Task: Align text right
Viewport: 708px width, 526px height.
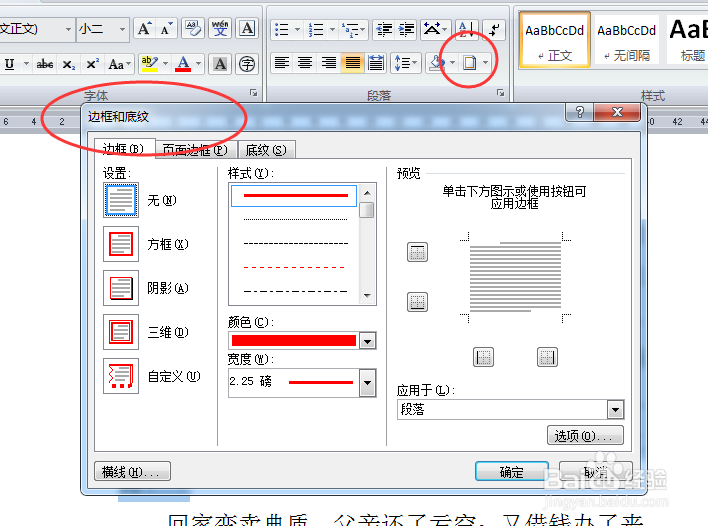Action: pyautogui.click(x=329, y=63)
